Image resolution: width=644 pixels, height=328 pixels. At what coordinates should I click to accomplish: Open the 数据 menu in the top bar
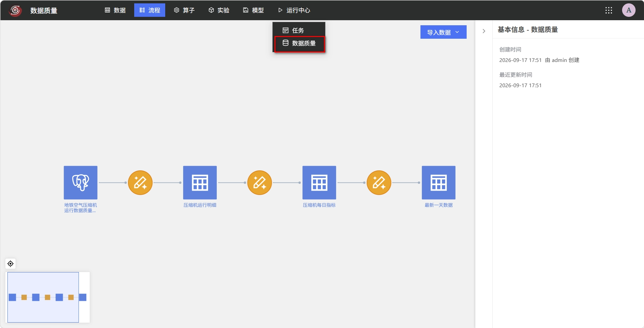pyautogui.click(x=115, y=10)
